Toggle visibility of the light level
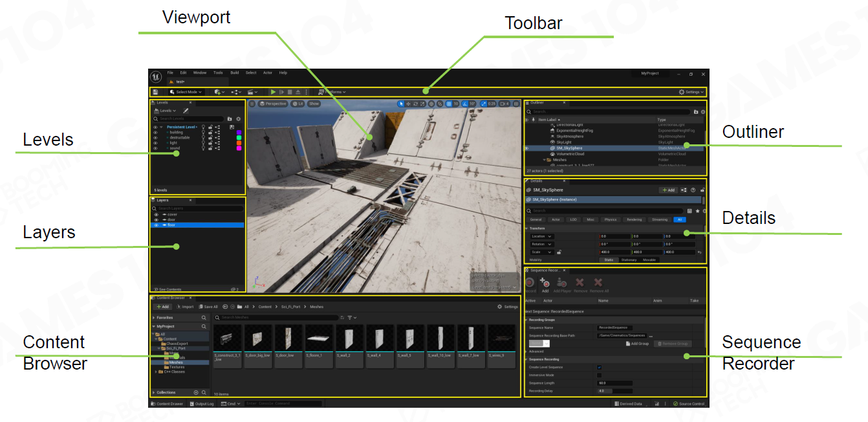This screenshot has width=868, height=422. pos(155,142)
